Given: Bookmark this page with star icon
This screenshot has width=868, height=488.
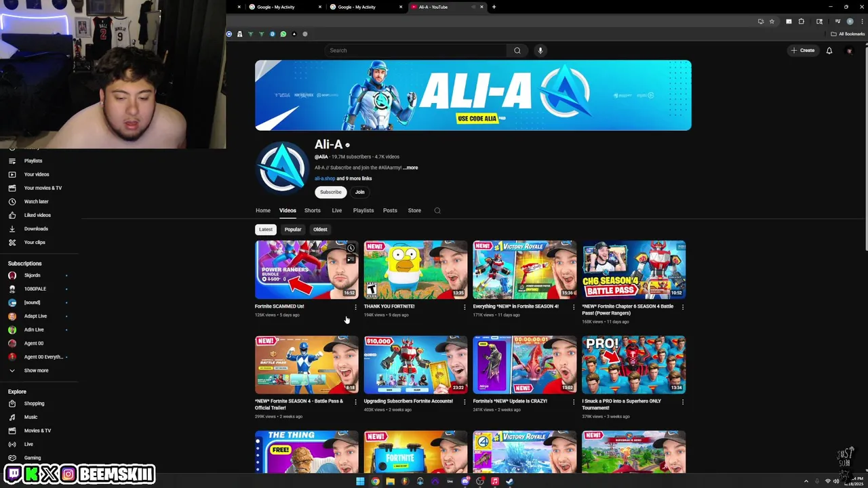Looking at the screenshot, I should click(772, 22).
